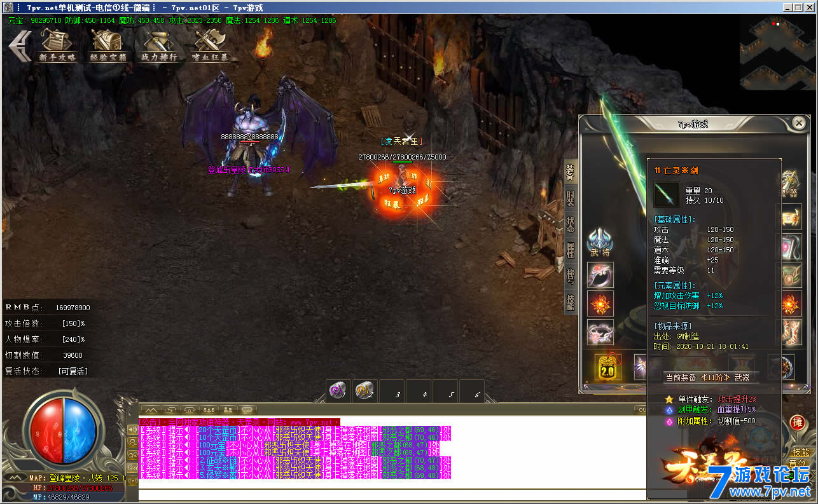
Task: Switch to the 技能 skills tab in panel
Action: coord(571,301)
